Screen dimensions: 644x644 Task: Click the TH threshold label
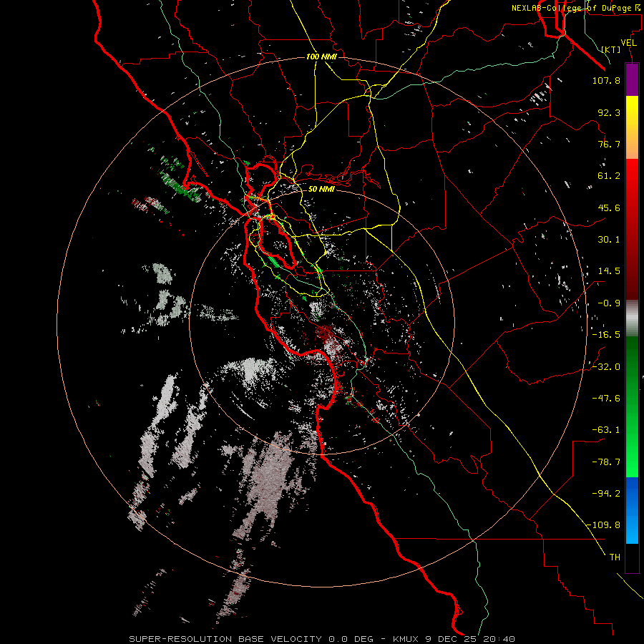tap(615, 557)
